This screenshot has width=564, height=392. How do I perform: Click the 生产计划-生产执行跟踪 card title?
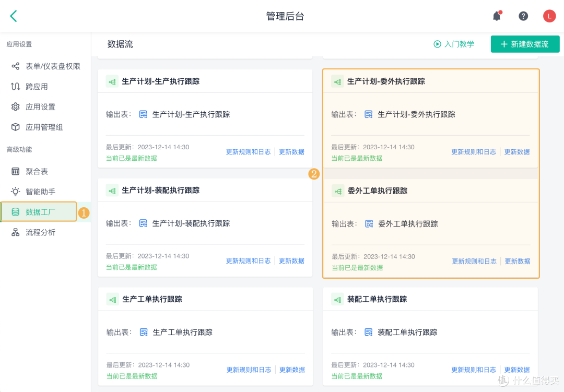[x=161, y=81]
